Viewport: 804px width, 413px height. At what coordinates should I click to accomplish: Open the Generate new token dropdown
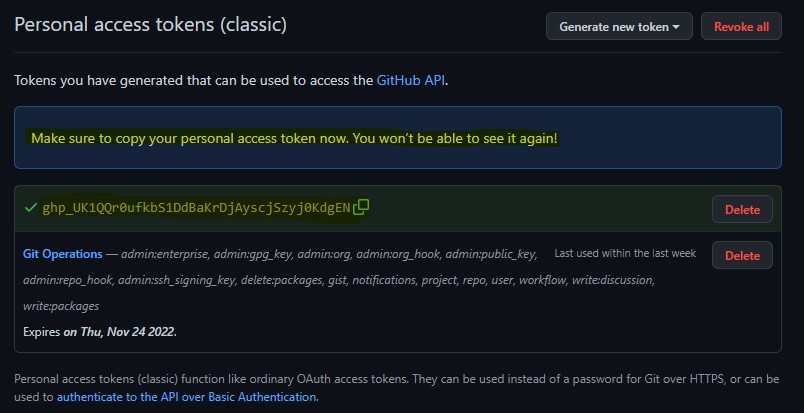[619, 26]
